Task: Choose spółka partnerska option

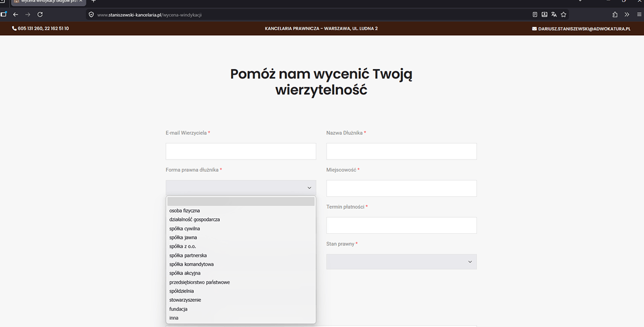Action: (241, 256)
